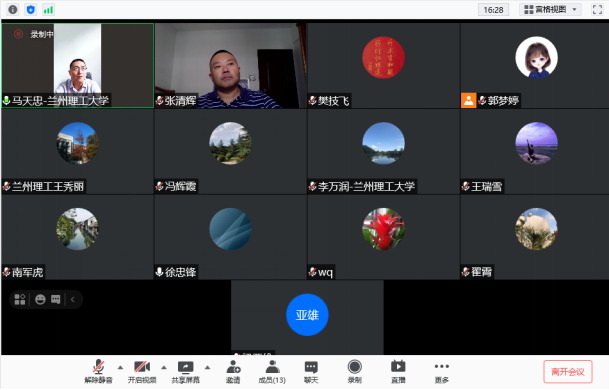The image size is (609, 390).
Task: Open the meeting info icon
Action: click(12, 9)
